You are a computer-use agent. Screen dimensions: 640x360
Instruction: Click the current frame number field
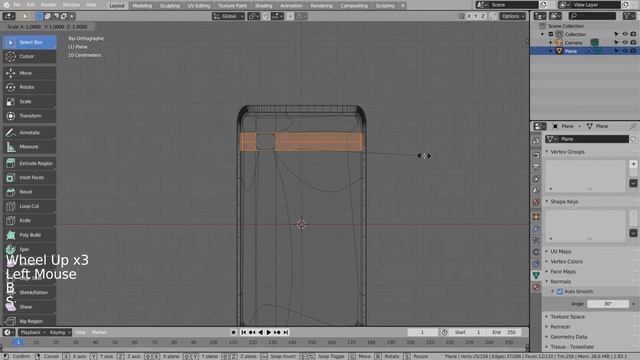tap(422, 332)
